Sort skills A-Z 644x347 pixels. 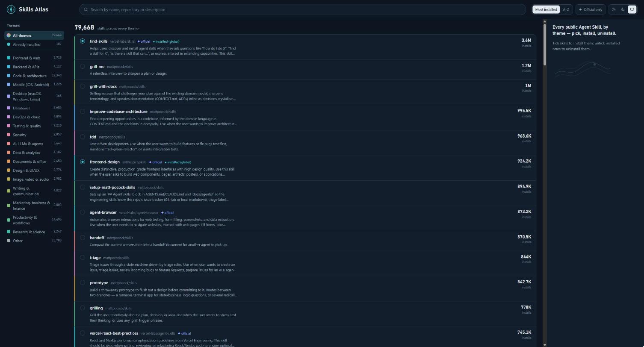(x=566, y=9)
